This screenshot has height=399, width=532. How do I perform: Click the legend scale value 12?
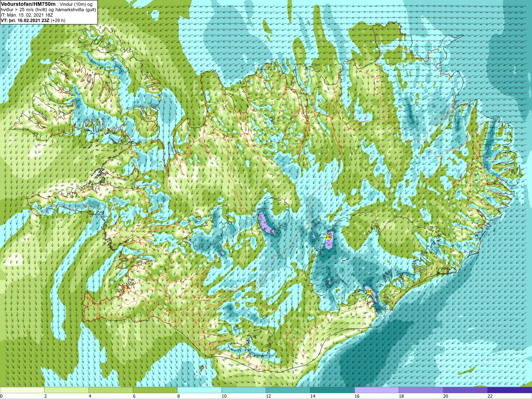268,396
